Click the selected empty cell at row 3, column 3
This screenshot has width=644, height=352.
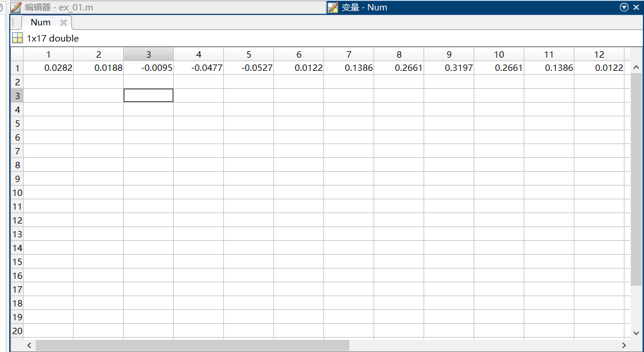pos(148,96)
